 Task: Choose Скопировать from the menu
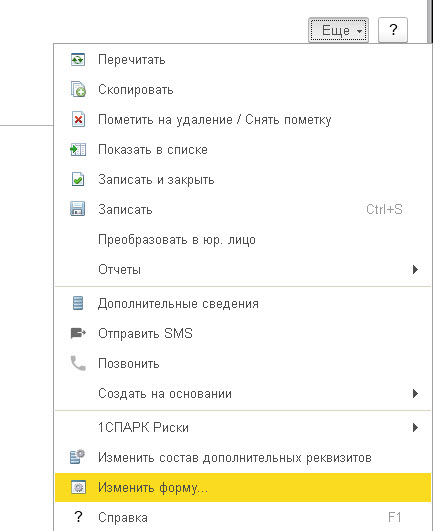(243, 90)
